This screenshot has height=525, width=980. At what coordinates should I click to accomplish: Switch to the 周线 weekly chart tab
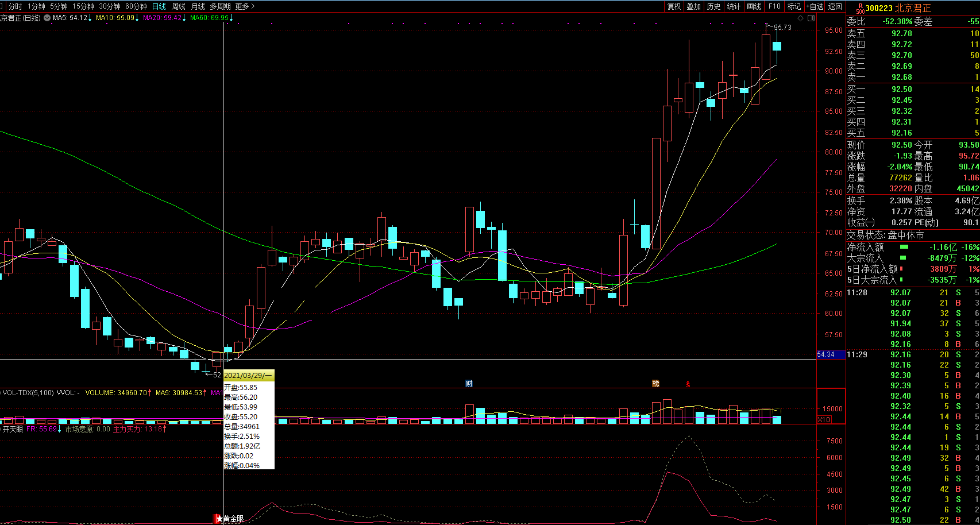click(x=179, y=6)
